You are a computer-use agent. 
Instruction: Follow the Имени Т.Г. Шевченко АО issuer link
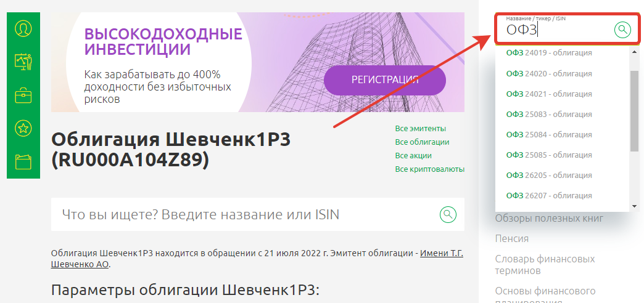[440, 254]
